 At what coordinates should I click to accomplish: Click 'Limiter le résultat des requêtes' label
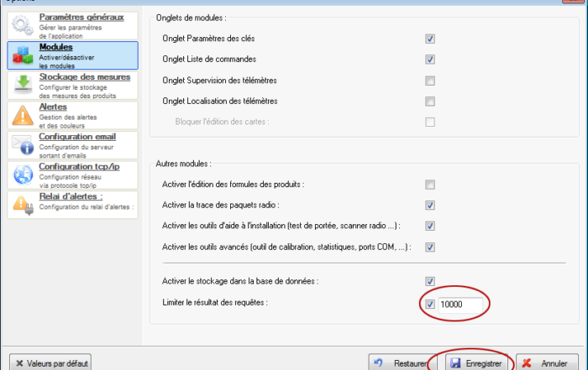[215, 303]
